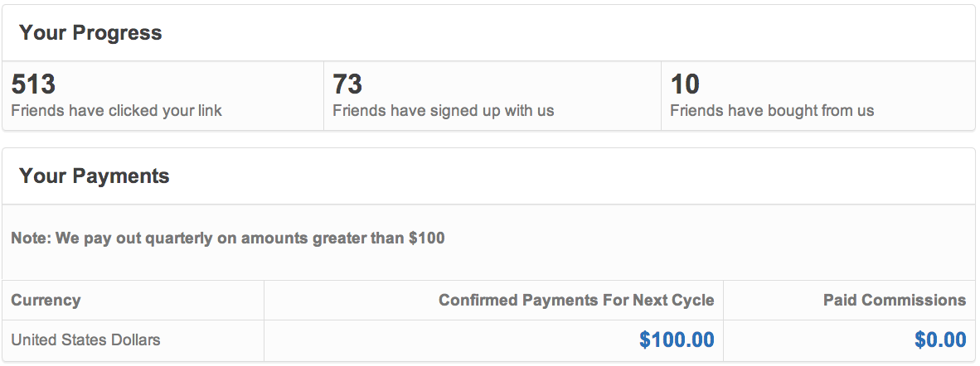Screen dimensions: 980x366
Task: Click the $100.00 confirmed payments amount
Action: pos(677,340)
